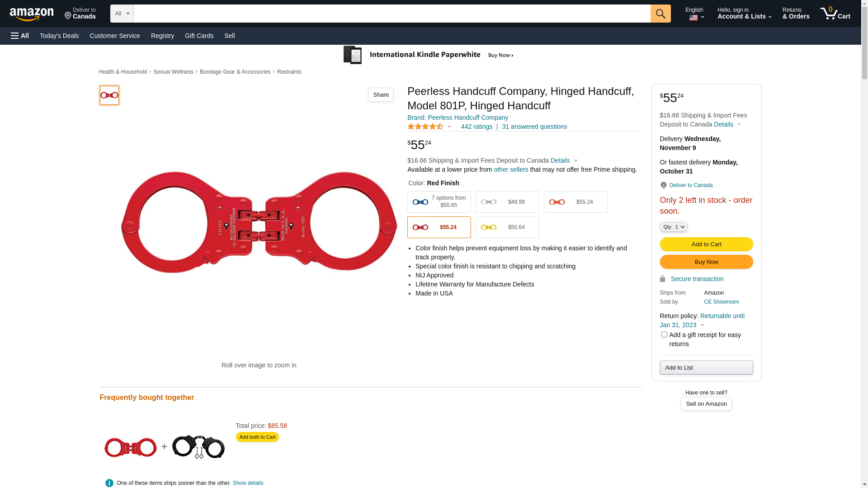Image resolution: width=868 pixels, height=488 pixels.
Task: Click the search magnifier button
Action: pos(660,14)
